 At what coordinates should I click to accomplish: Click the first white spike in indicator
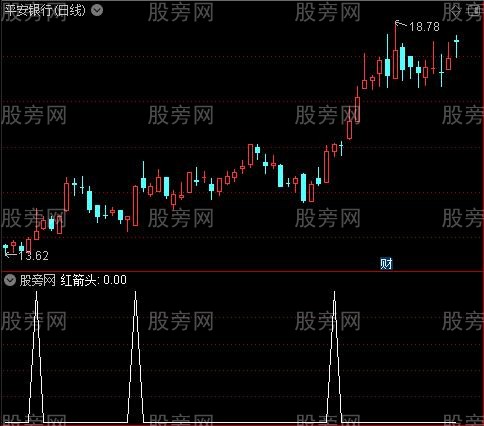[36, 357]
